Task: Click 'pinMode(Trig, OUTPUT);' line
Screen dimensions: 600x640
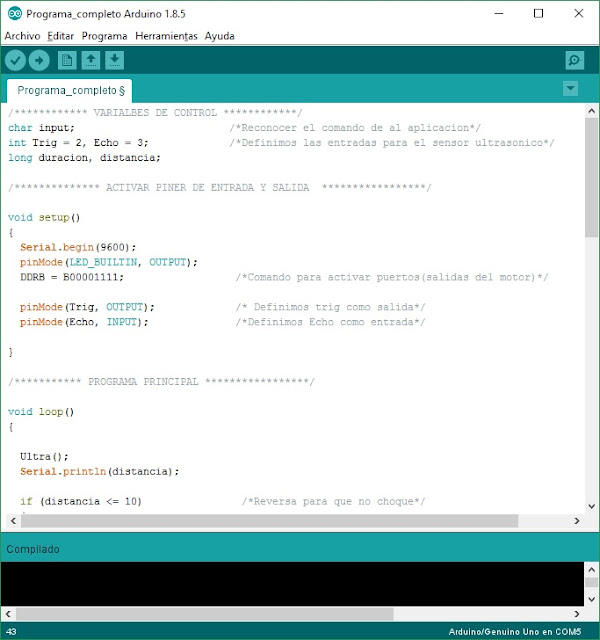Action: (87, 307)
